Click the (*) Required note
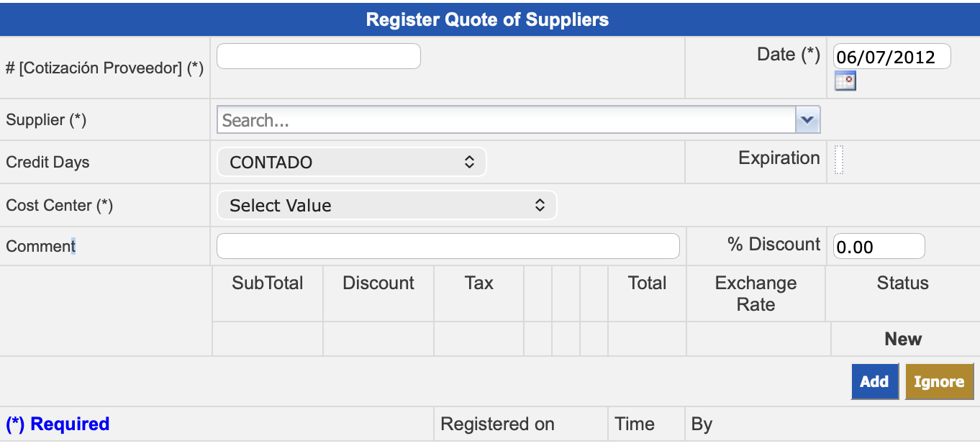 [58, 424]
